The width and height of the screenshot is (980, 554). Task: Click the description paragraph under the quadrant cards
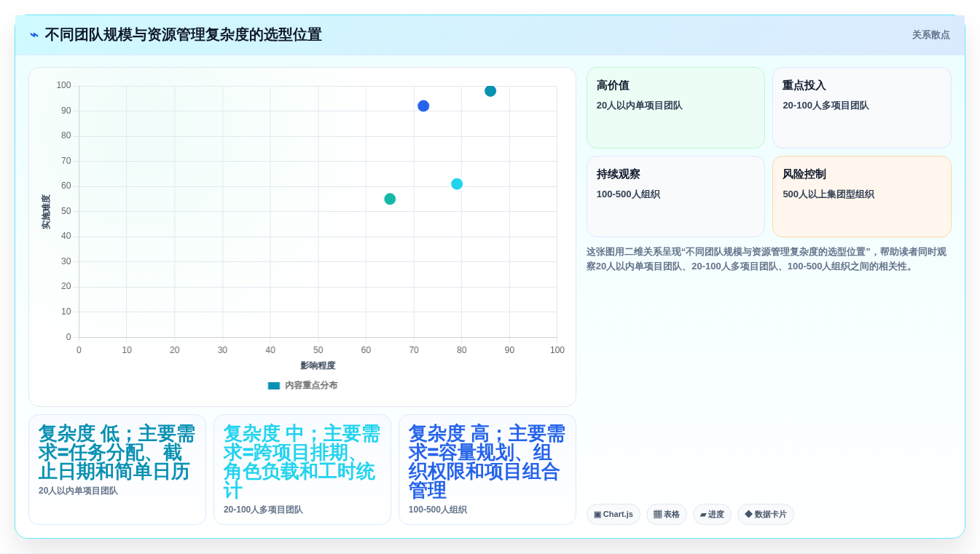tap(769, 259)
